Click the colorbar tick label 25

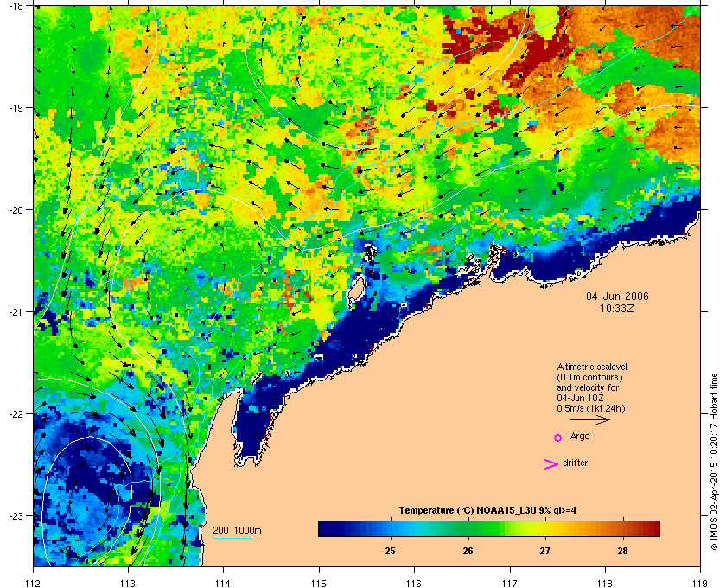(x=391, y=551)
